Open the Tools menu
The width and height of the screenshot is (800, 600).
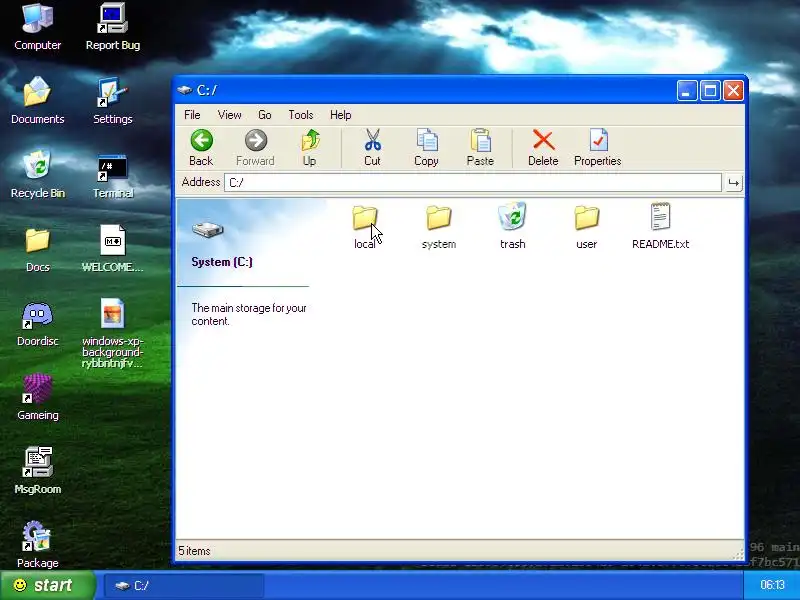301,115
